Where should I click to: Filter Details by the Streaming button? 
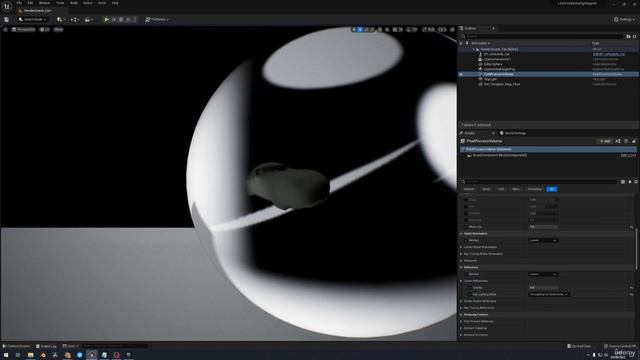pos(534,189)
